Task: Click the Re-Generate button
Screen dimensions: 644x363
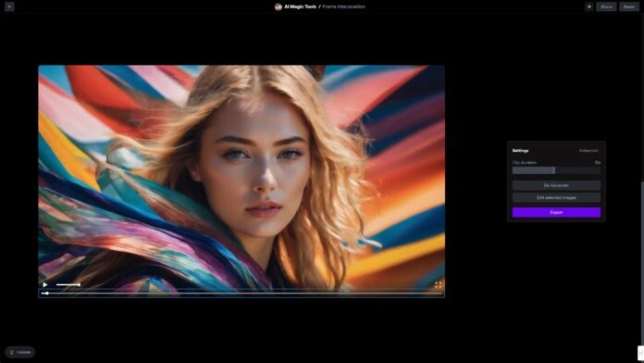Action: click(556, 185)
